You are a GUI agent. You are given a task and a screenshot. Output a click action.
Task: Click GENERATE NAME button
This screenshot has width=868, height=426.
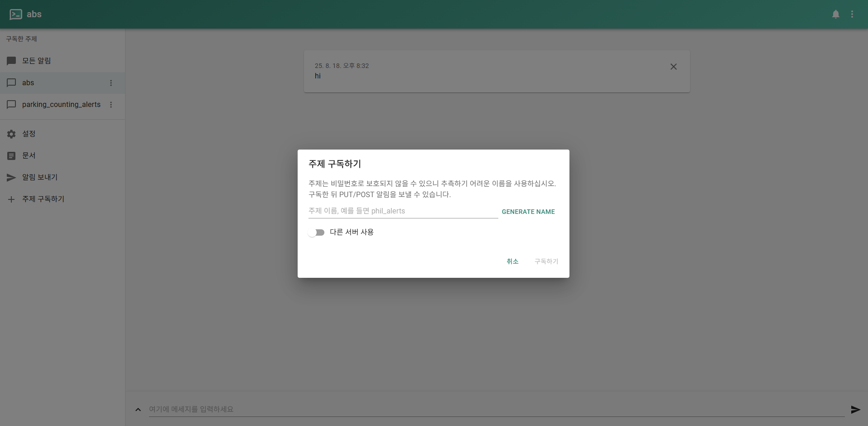(x=528, y=212)
